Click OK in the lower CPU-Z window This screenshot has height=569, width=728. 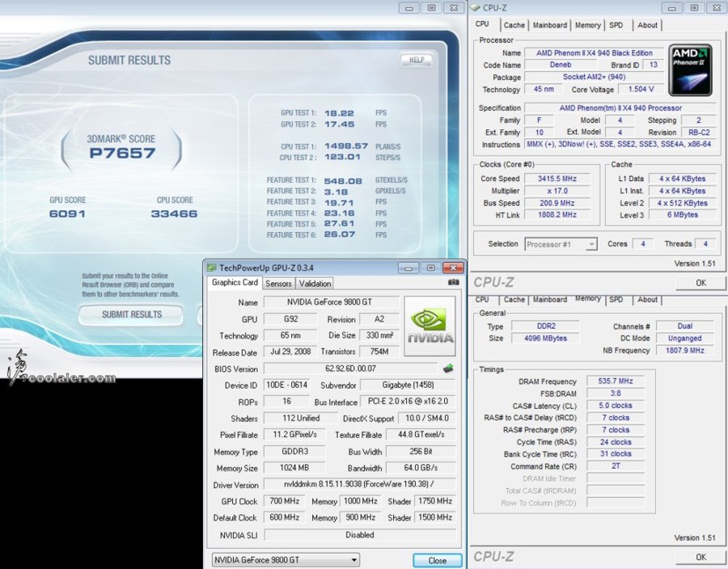coord(700,557)
